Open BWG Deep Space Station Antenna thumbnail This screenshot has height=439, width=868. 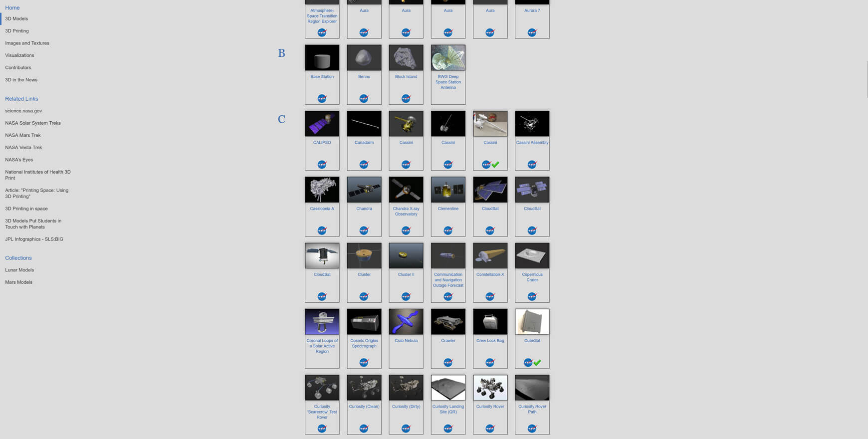[x=448, y=58]
